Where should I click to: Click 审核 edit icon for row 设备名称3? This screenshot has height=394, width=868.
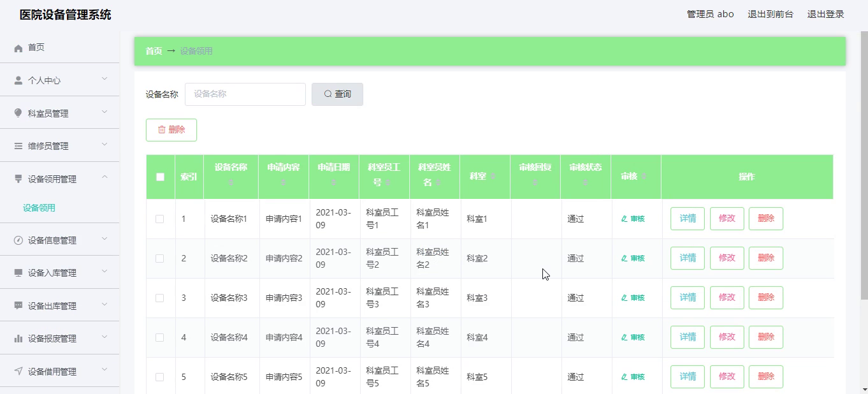625,298
